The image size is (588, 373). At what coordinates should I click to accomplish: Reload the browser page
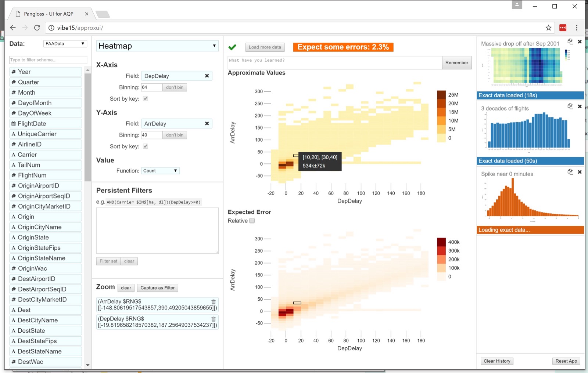[x=37, y=28]
